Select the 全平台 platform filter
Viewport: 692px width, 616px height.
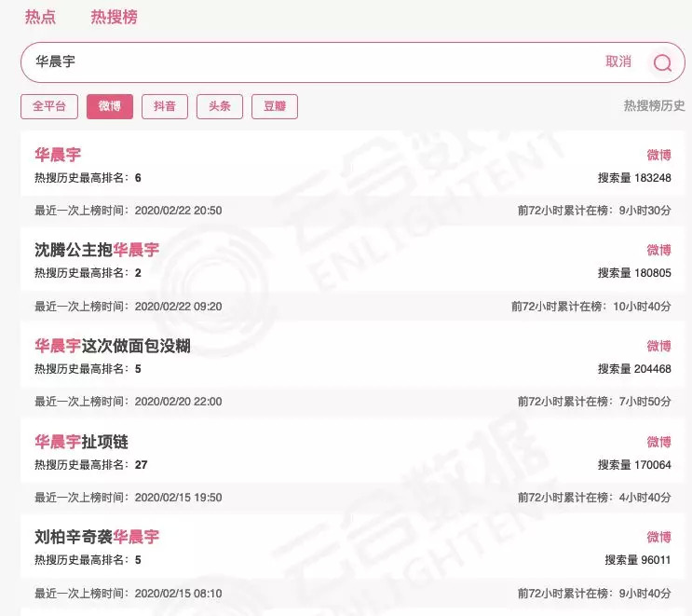click(x=49, y=106)
